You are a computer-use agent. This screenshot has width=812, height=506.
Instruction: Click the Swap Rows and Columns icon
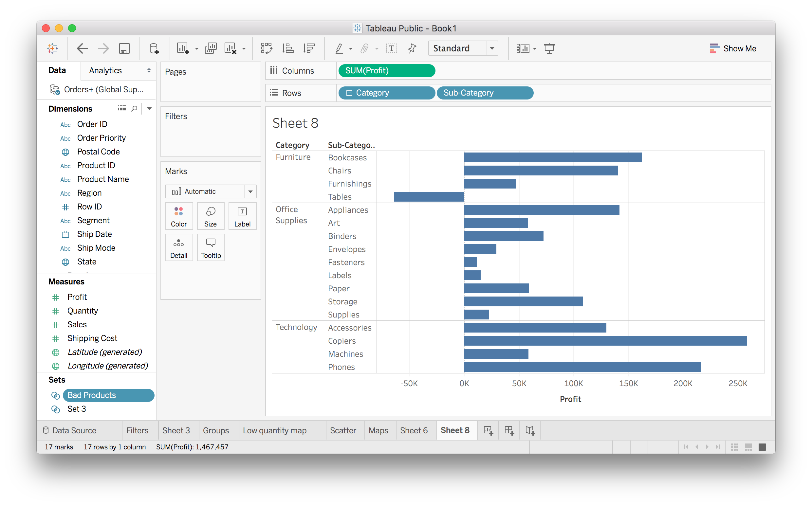coord(267,48)
